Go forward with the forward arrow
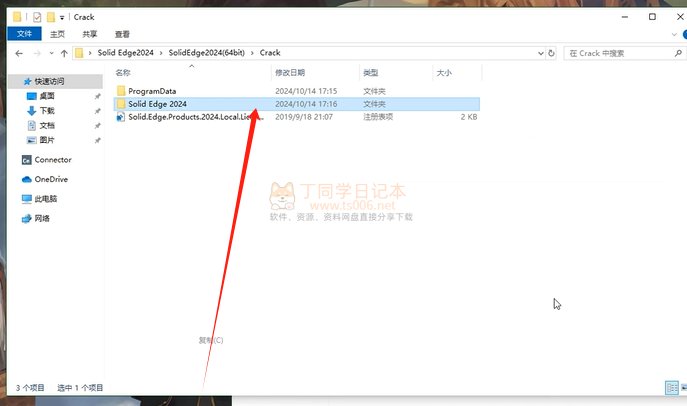Viewport: 687px width, 406px height. click(x=37, y=53)
